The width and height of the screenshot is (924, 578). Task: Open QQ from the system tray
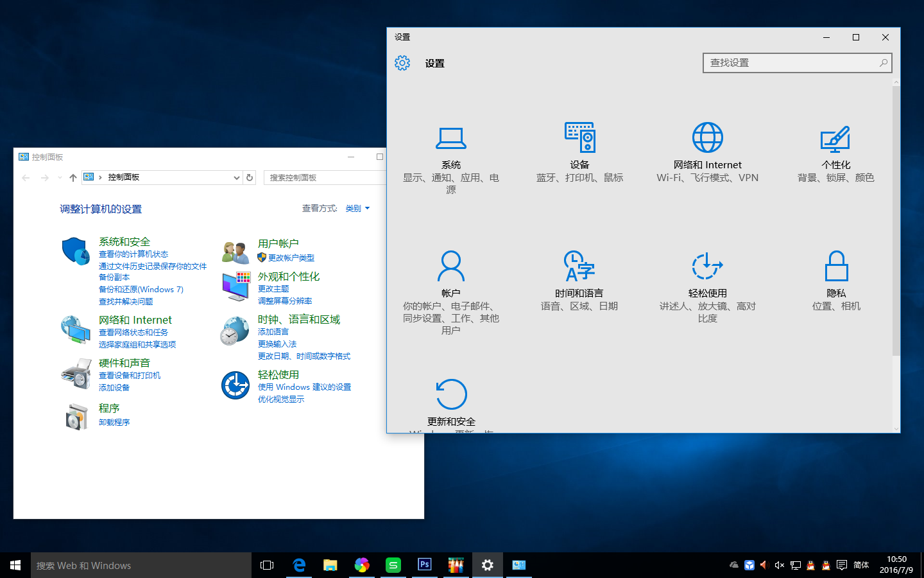[x=810, y=565]
